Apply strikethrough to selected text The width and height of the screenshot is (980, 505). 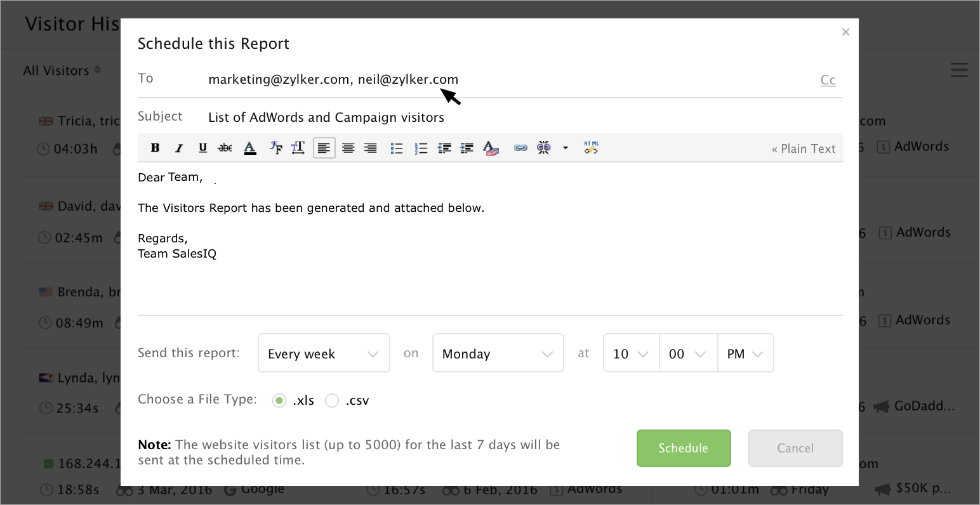coord(225,148)
